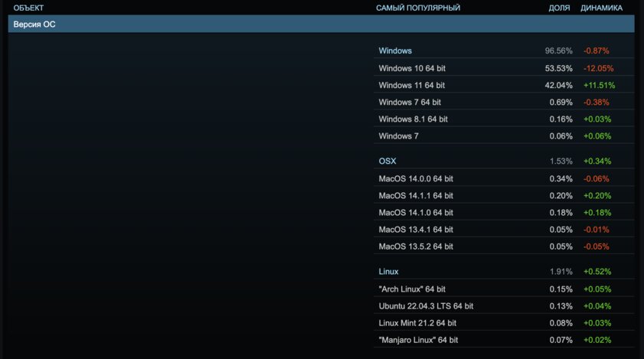The image size is (644, 359).
Task: Select the Windows 11 64 bit row
Action: pyautogui.click(x=504, y=85)
